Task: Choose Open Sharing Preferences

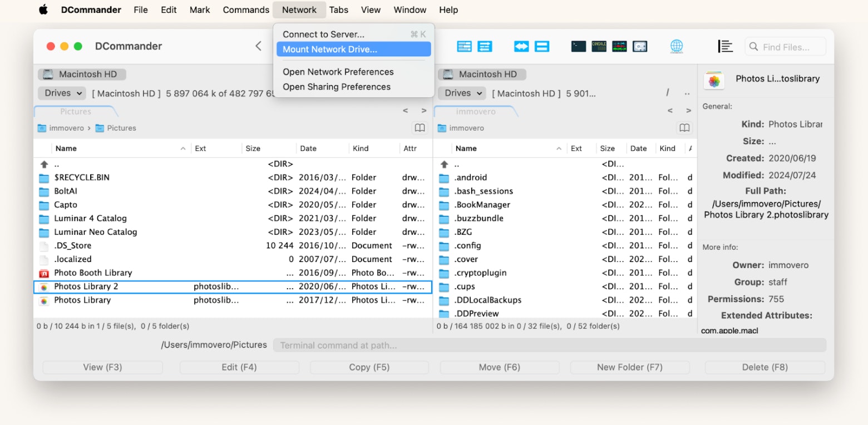Action: [x=354, y=87]
